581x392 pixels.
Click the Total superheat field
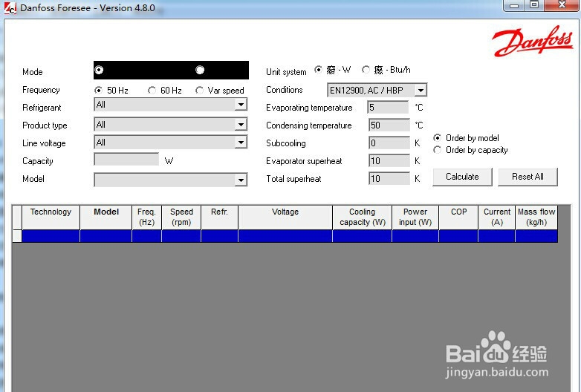389,178
